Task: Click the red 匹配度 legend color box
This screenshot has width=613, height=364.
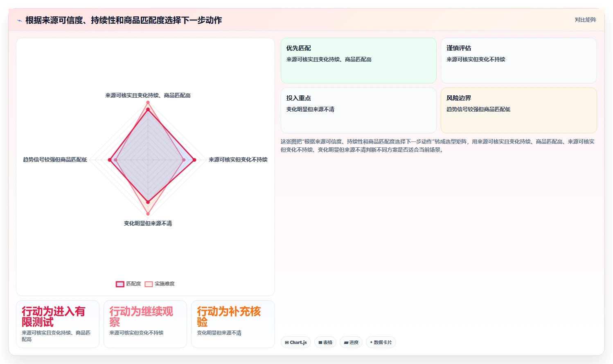Action: click(120, 284)
